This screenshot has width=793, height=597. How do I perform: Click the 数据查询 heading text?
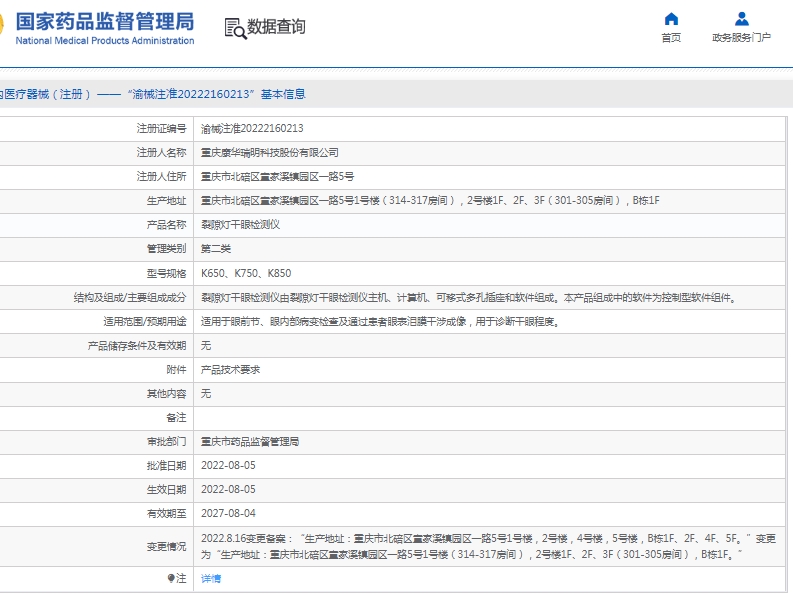pyautogui.click(x=277, y=27)
